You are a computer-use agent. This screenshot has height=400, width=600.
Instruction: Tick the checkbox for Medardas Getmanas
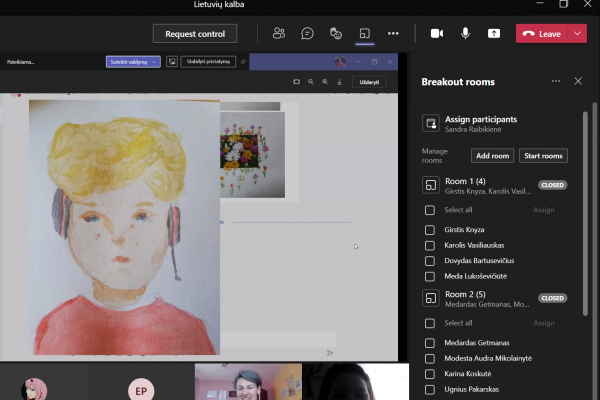pyautogui.click(x=430, y=343)
